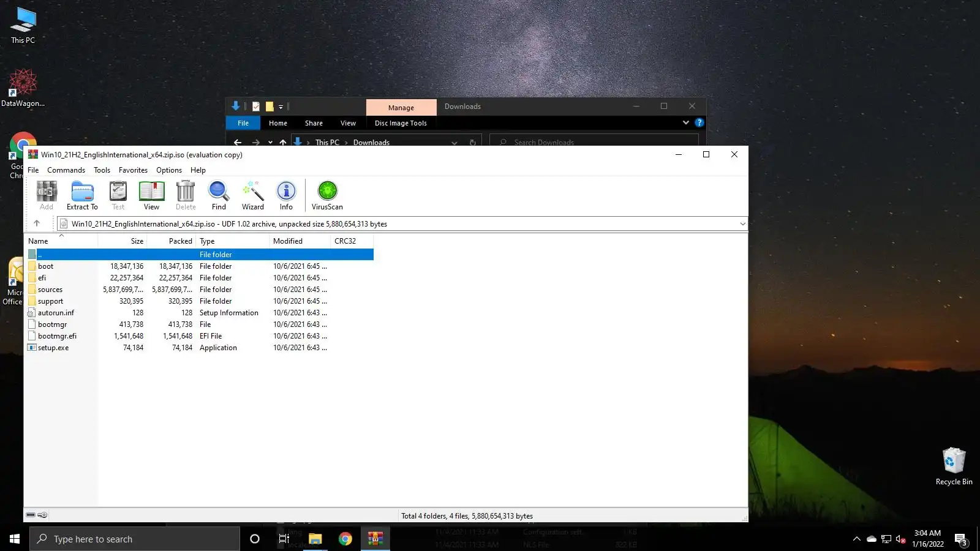Click the Manage contextual tab in Explorer
Viewport: 980px width, 551px height.
[x=401, y=107]
